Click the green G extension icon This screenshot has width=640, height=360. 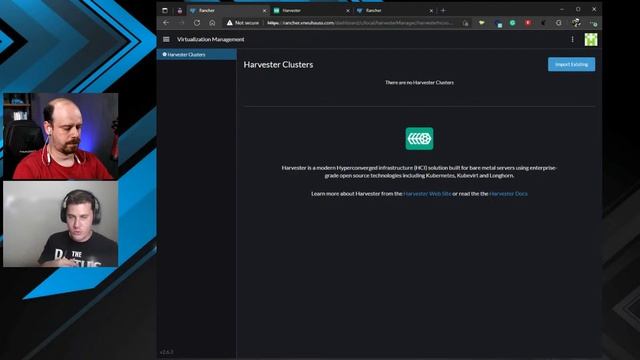pos(513,23)
